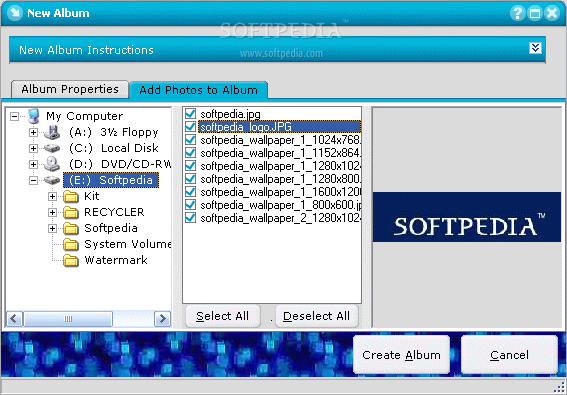Click the floppy drive (A:) icon

point(52,132)
